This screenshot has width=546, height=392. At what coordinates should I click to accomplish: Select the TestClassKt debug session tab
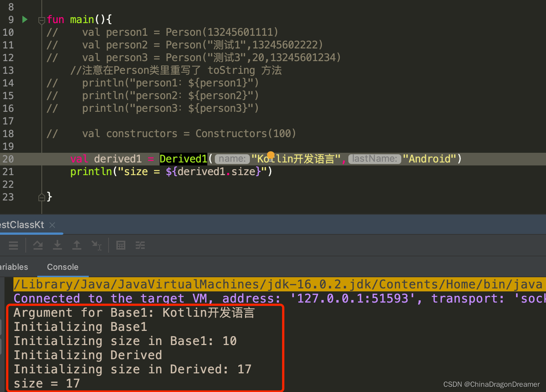tap(22, 225)
